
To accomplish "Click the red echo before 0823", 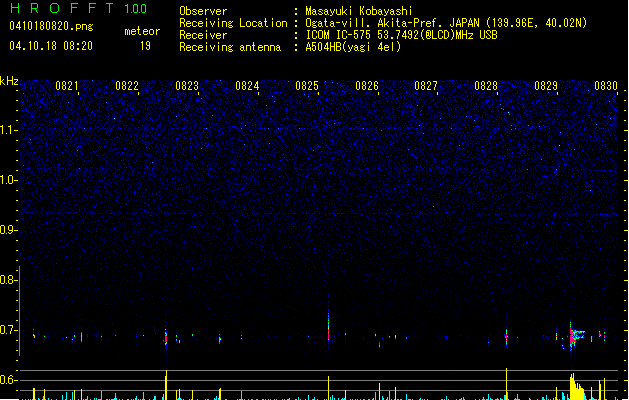I will [x=166, y=336].
